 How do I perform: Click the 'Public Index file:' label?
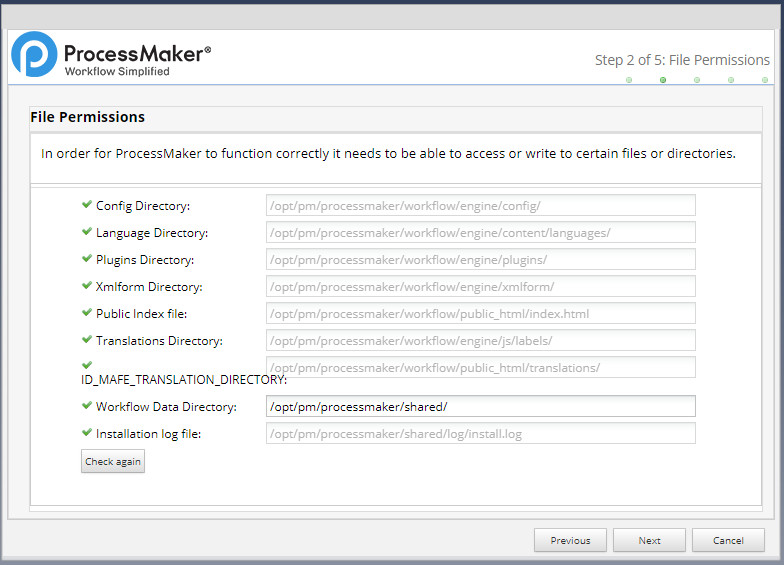(x=142, y=314)
